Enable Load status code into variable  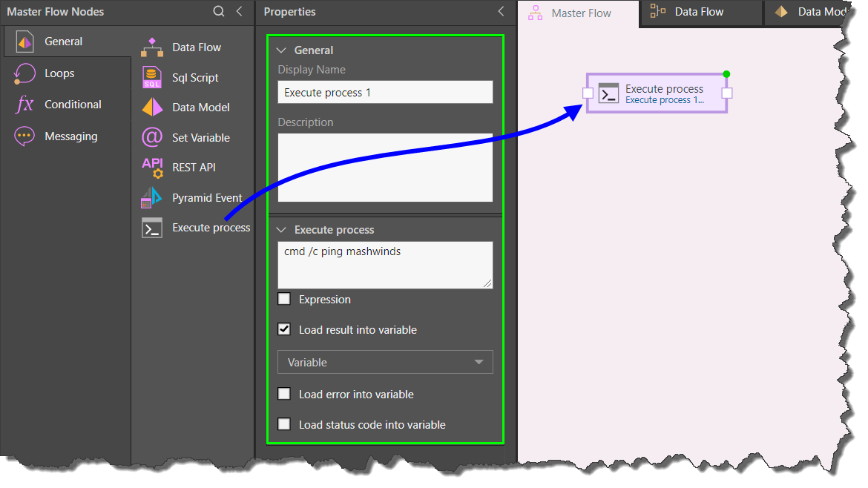tap(283, 425)
